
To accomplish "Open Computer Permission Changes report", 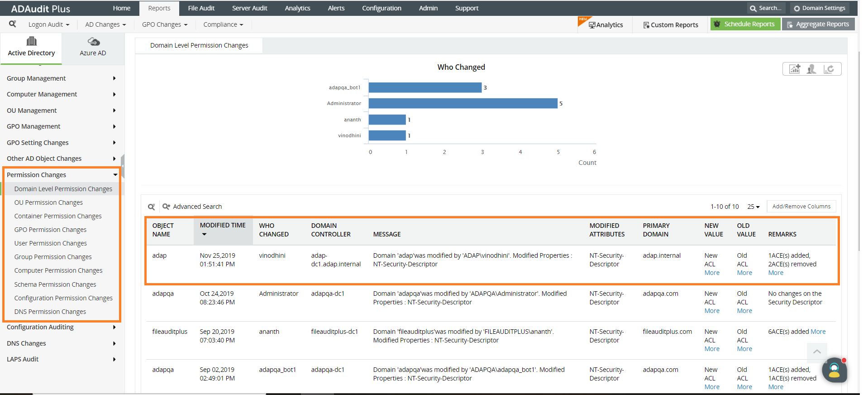I will 58,270.
